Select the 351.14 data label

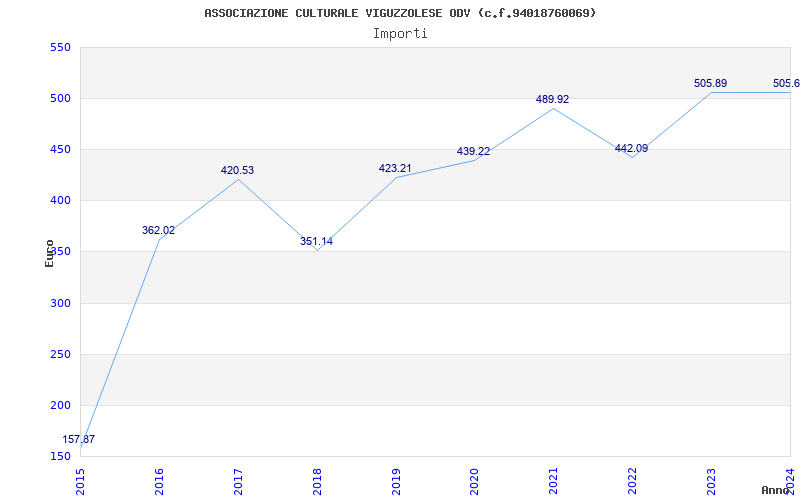(316, 241)
